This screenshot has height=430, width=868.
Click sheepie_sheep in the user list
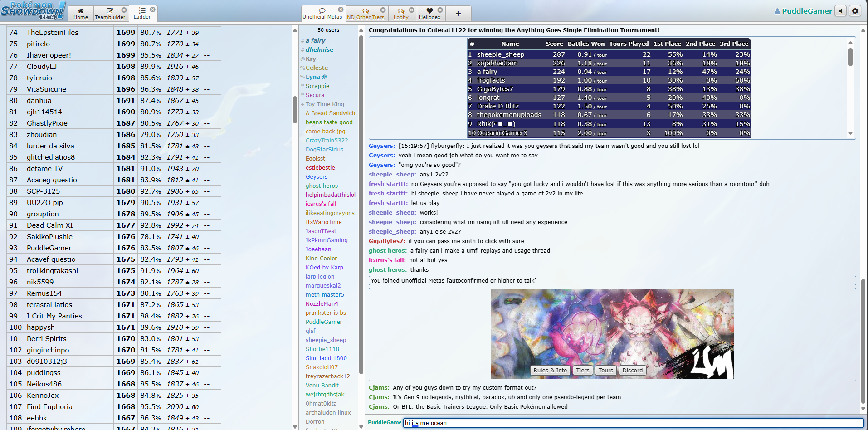pyautogui.click(x=326, y=340)
